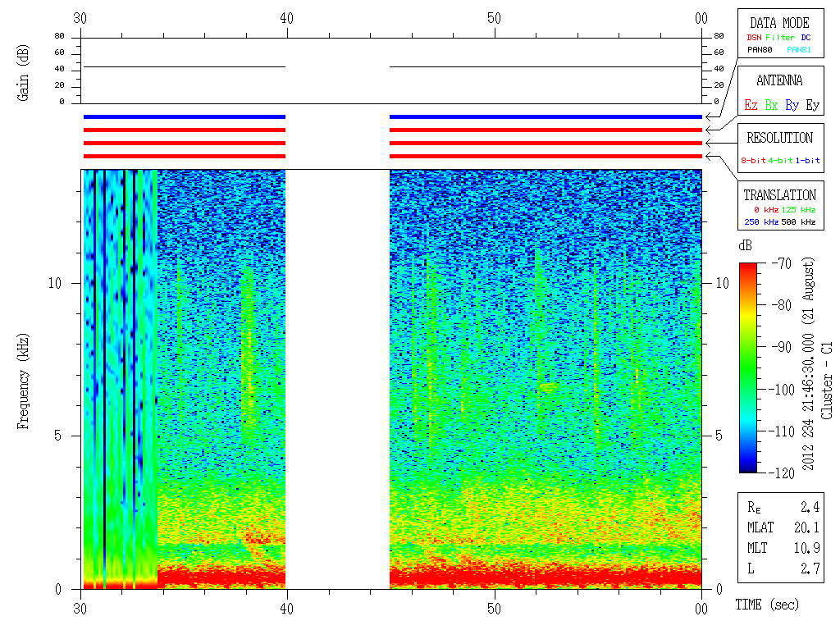Click the dB color scale bar

click(749, 367)
